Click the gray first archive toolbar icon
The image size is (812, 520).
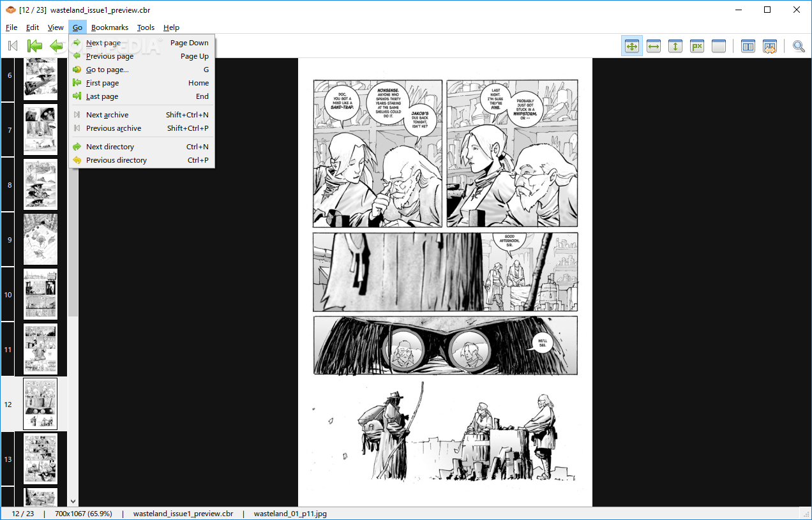(12, 46)
